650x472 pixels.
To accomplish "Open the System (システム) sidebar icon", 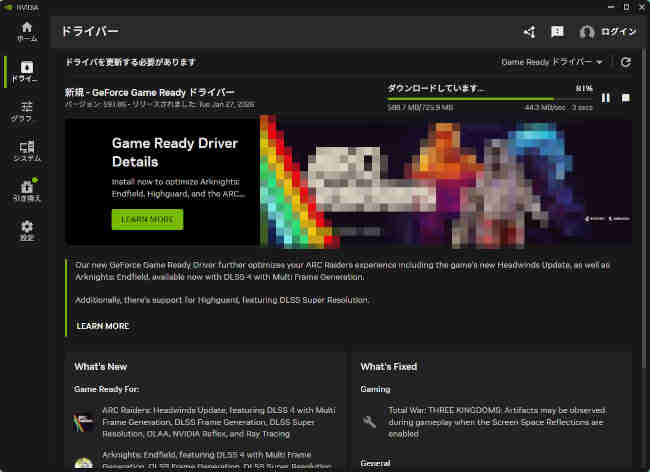I will 27,151.
